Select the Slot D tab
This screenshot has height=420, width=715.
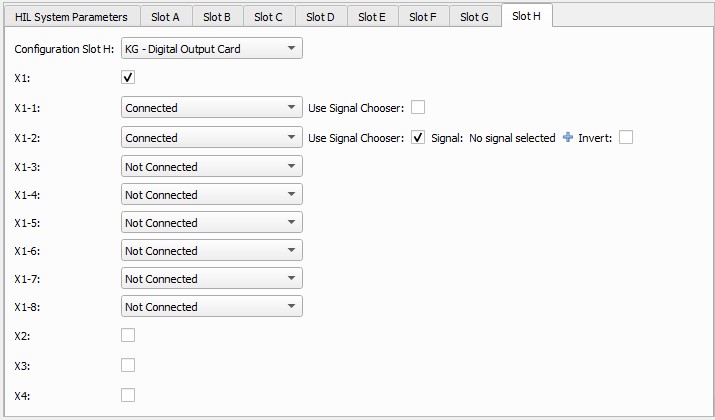320,17
